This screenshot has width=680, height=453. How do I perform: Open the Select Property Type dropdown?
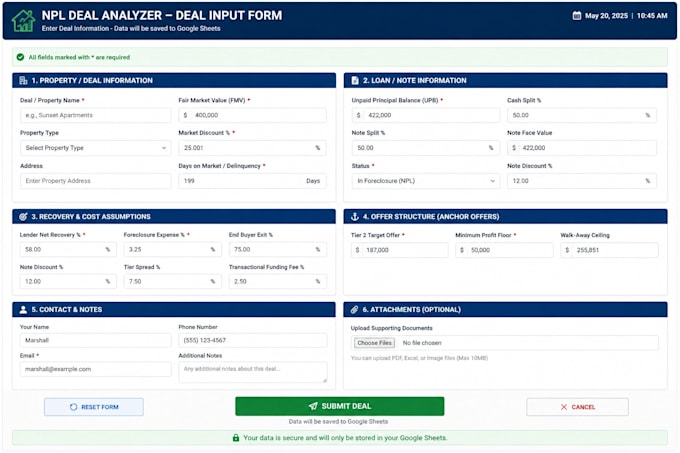tap(95, 148)
